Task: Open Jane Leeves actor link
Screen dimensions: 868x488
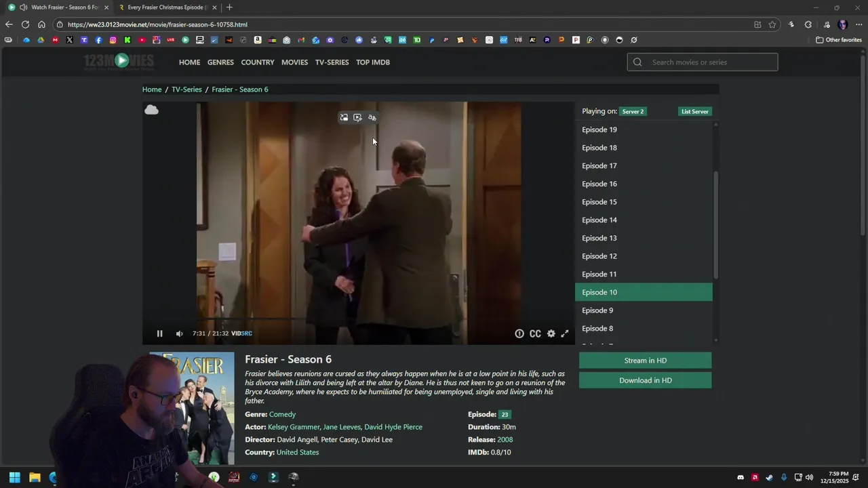Action: (342, 427)
